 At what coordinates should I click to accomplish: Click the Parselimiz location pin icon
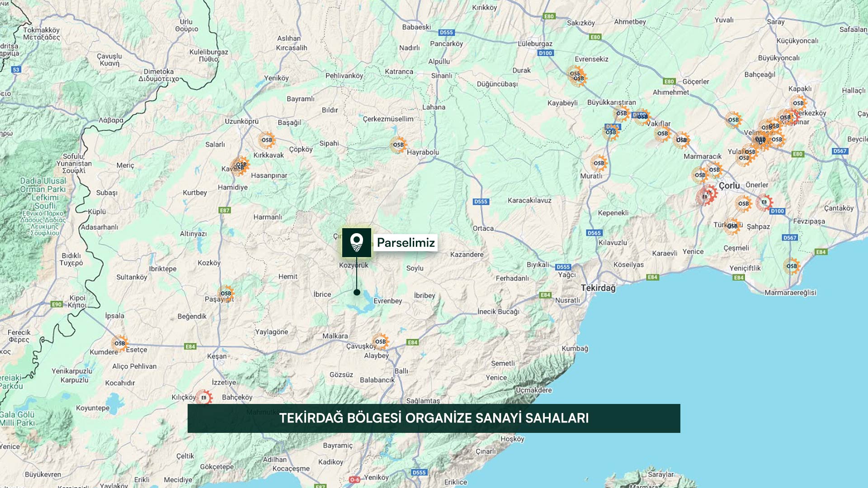(x=357, y=243)
